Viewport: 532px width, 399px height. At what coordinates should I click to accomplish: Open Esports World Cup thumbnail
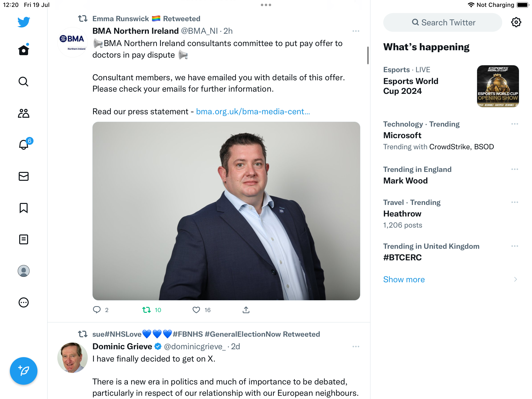click(x=498, y=86)
